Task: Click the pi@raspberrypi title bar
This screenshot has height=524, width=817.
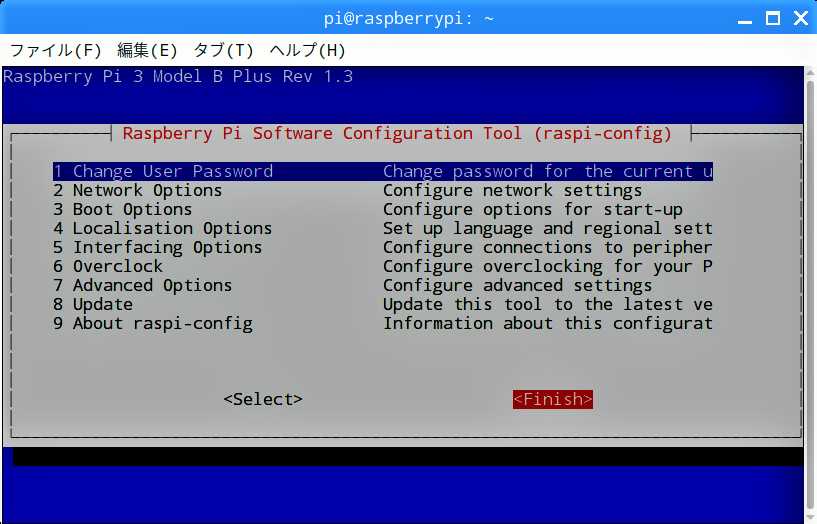Action: pyautogui.click(x=408, y=19)
